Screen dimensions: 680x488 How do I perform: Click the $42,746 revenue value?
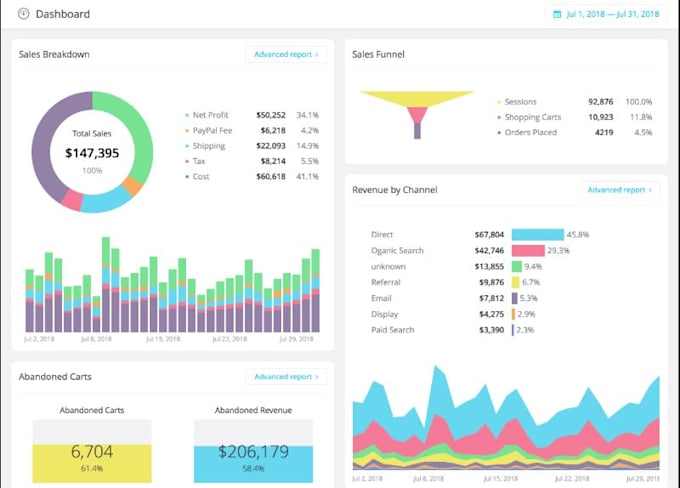(x=489, y=251)
